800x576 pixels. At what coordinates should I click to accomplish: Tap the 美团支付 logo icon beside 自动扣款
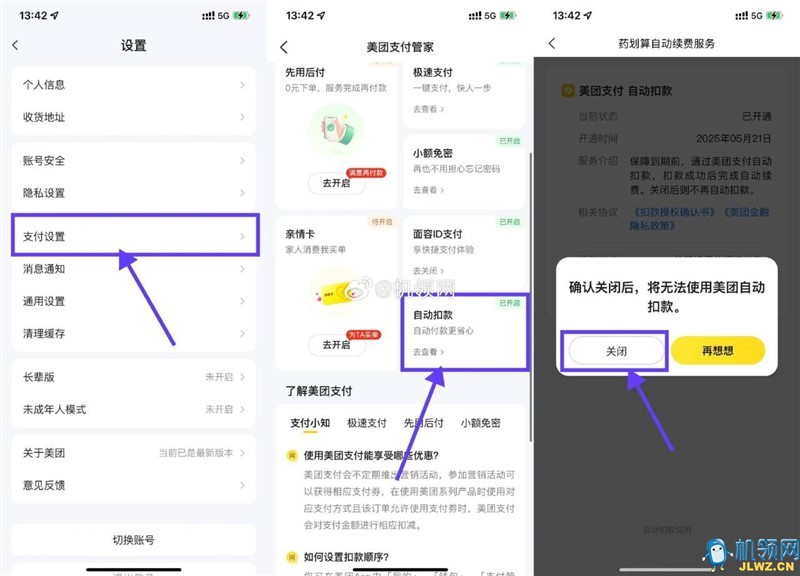(568, 91)
